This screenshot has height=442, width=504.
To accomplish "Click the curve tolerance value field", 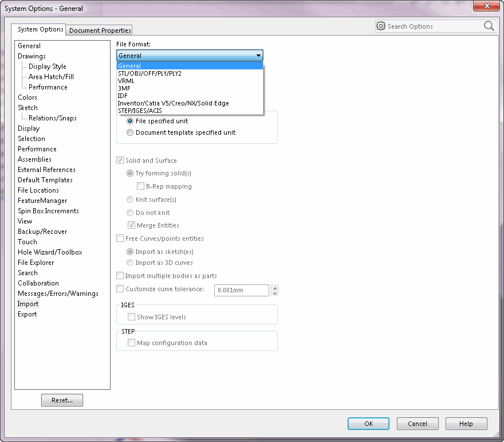I will pos(241,290).
